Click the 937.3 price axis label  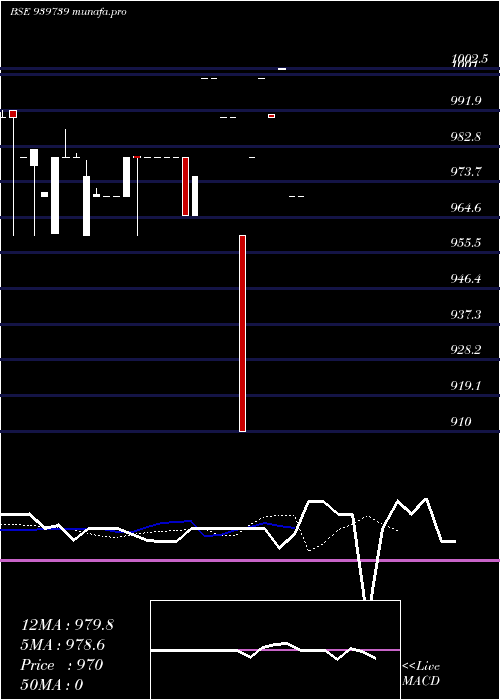[x=466, y=315]
